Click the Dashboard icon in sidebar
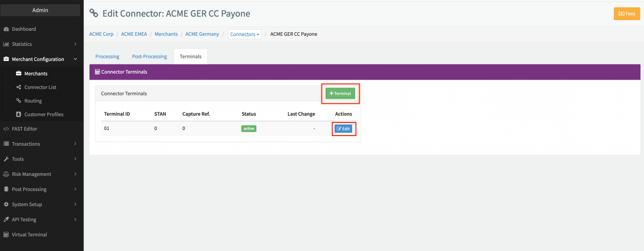Viewport: 644px width, 251px height. click(x=7, y=29)
